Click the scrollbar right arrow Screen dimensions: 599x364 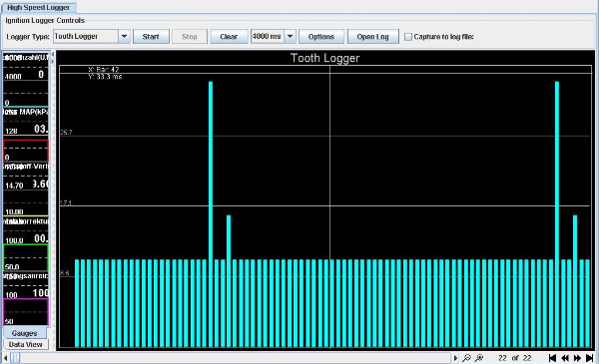(455, 358)
